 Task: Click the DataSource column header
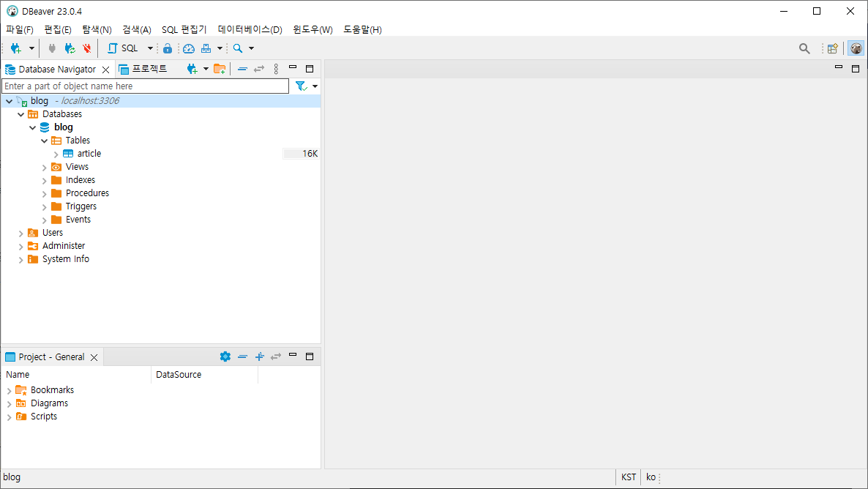[204, 375]
